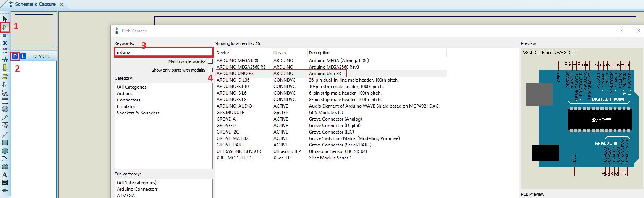Select the GPS MODULE device row
This screenshot has width=644, height=198.
[x=331, y=113]
